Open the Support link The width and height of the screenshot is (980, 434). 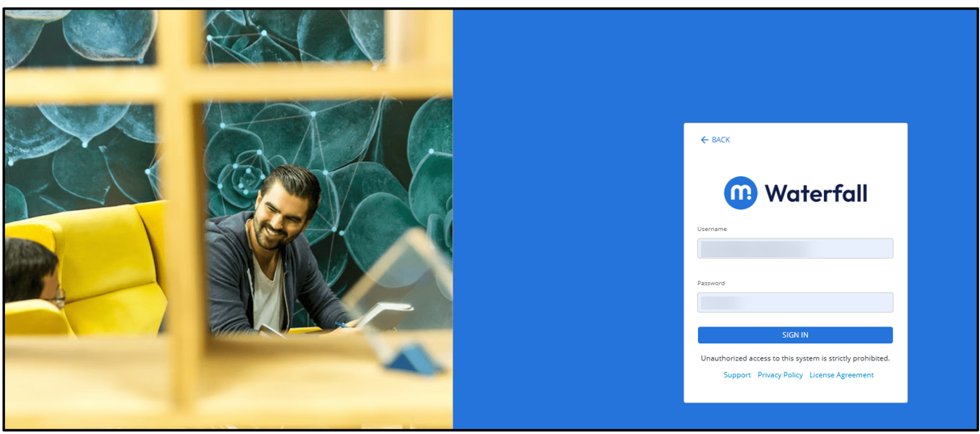pyautogui.click(x=737, y=375)
